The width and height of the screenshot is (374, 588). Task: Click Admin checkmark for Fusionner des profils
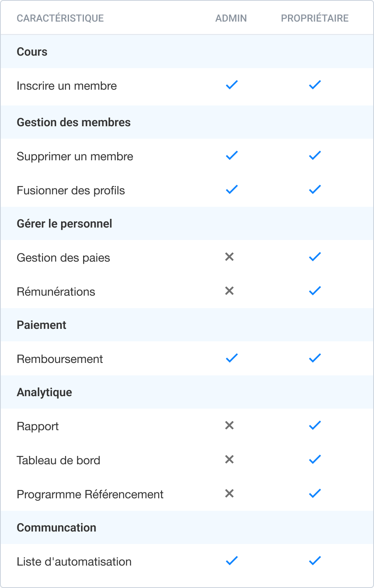[231, 190]
